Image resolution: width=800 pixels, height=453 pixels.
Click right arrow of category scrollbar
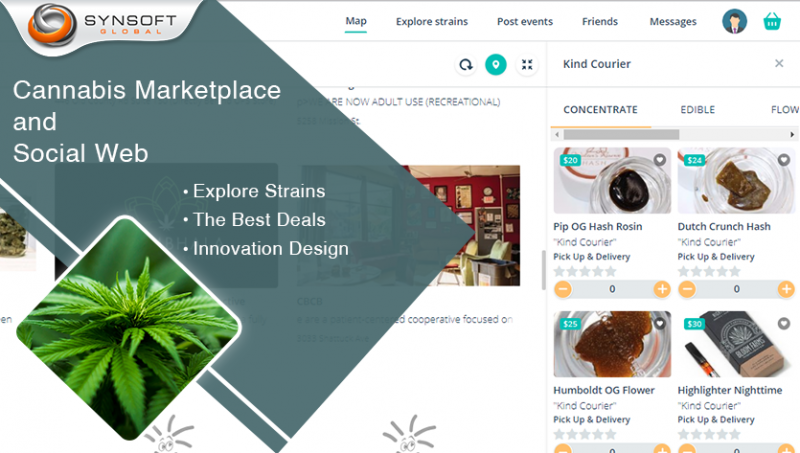tap(792, 135)
